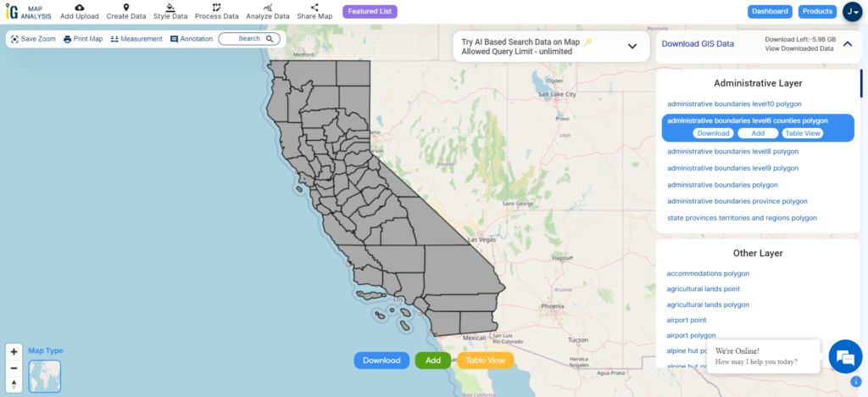Open the user account J dropdown
The width and height of the screenshot is (868, 397).
[x=853, y=12]
